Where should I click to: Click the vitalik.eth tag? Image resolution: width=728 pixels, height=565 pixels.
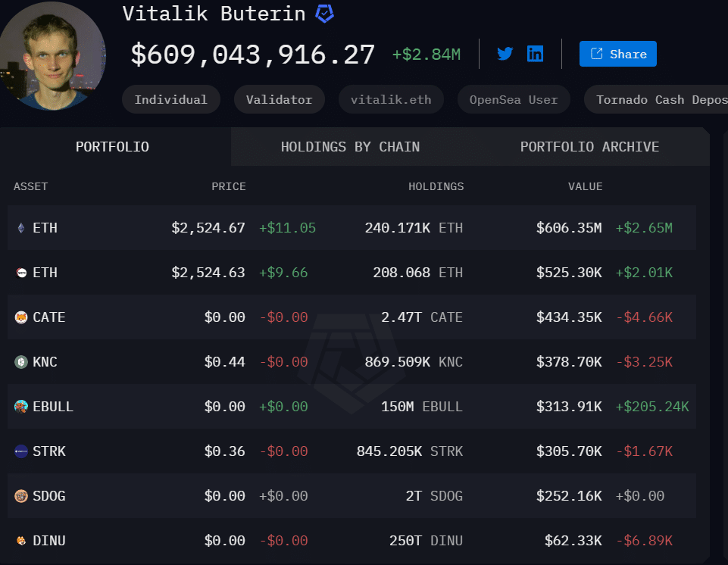click(391, 99)
